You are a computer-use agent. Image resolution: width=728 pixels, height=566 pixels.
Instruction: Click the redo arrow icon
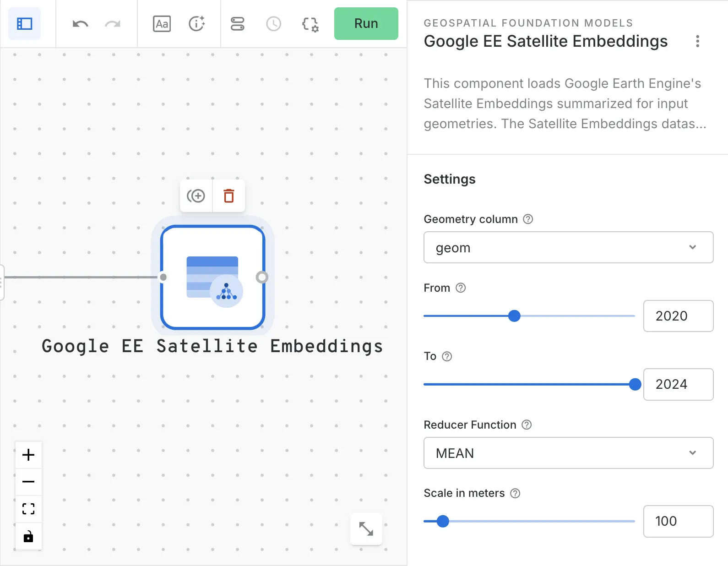(113, 24)
